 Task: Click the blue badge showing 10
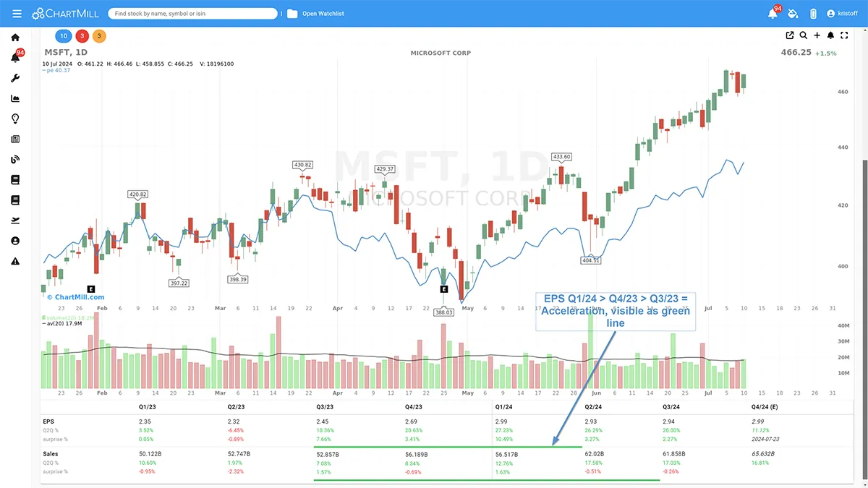(x=64, y=36)
